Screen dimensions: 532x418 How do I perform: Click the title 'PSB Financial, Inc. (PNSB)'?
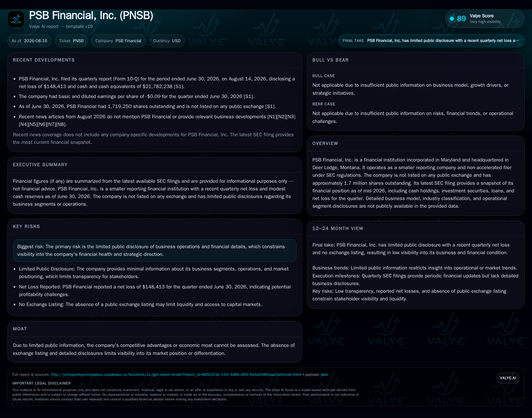coord(91,15)
